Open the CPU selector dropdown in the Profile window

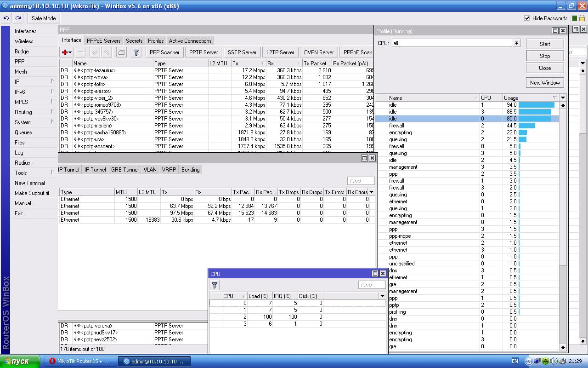516,43
